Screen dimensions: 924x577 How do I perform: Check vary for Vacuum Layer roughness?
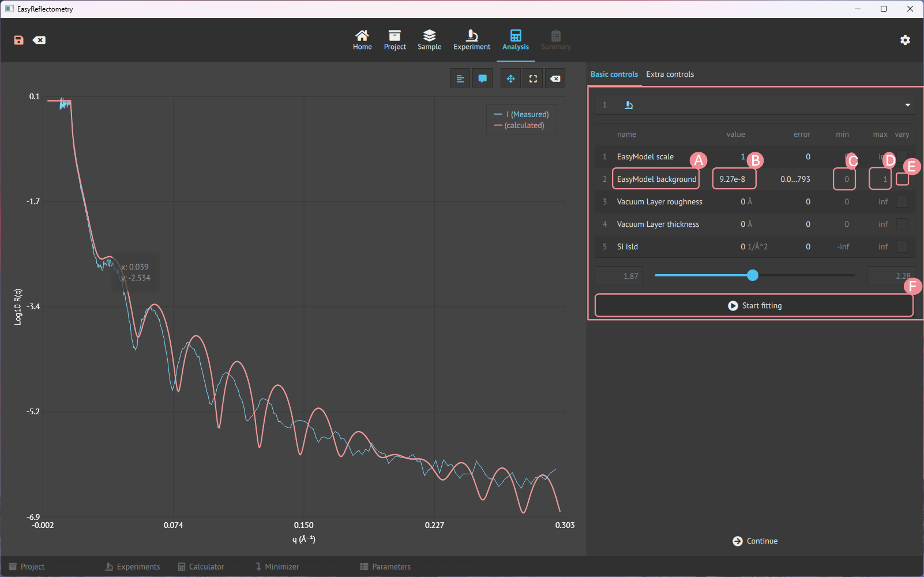902,201
